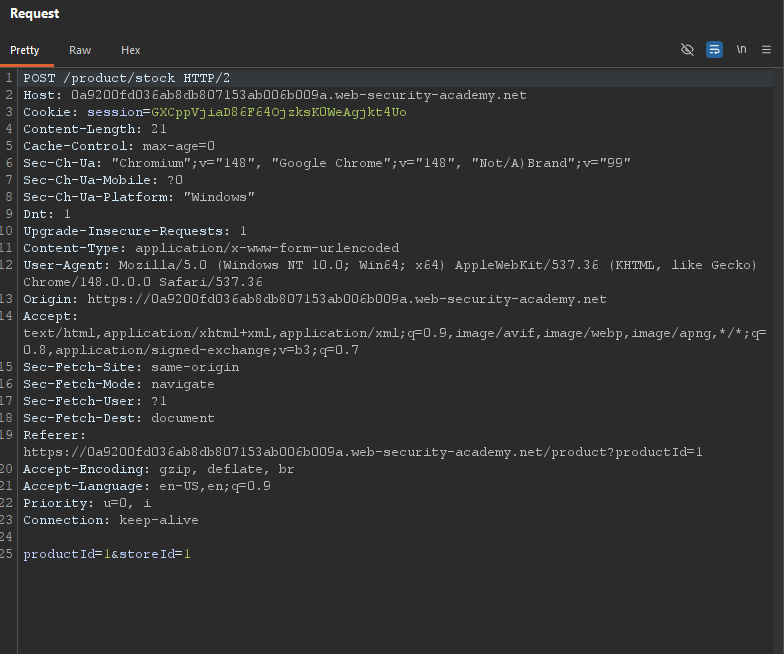Switch to the Raw tab

pos(80,50)
